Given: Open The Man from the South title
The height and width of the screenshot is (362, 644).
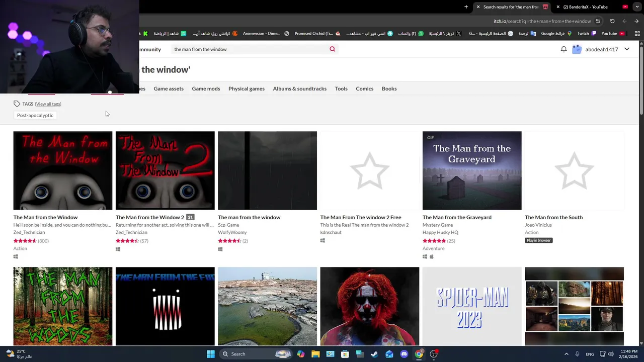Looking at the screenshot, I should point(553,217).
